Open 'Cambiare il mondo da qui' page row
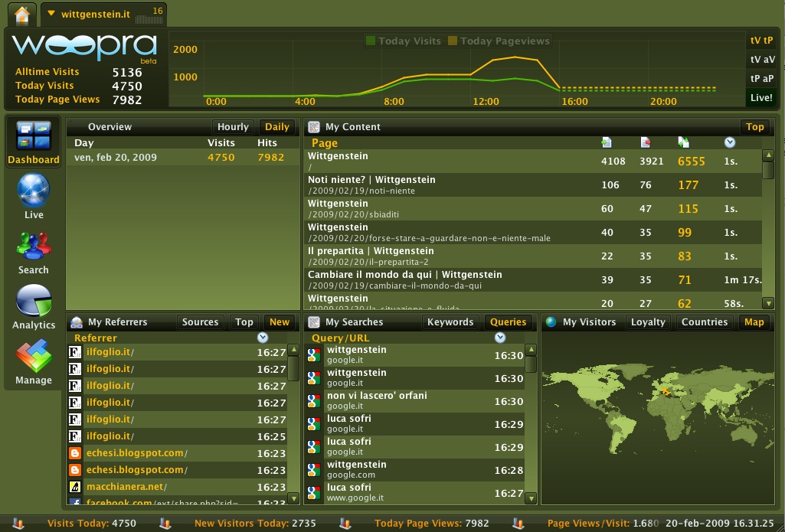The width and height of the screenshot is (785, 532). tap(533, 279)
